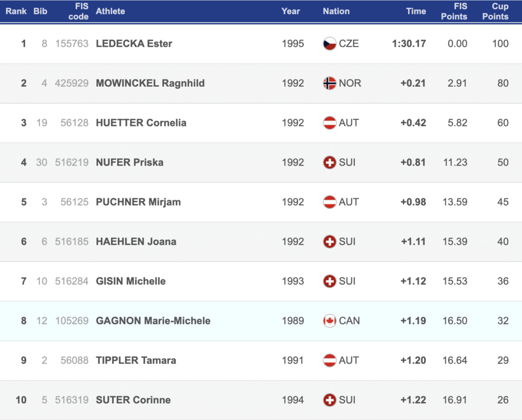
Task: Open athlete LEDECKA Ester's profile
Action: tap(134, 44)
